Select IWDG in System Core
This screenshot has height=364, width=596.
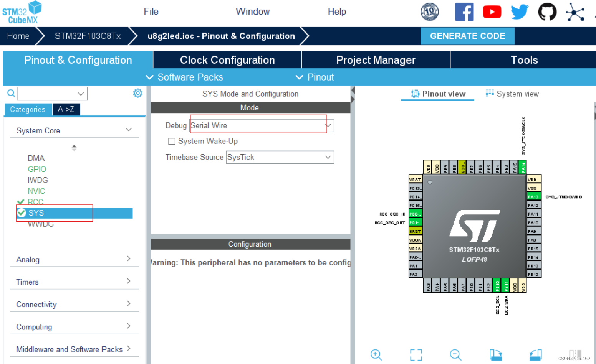point(38,180)
